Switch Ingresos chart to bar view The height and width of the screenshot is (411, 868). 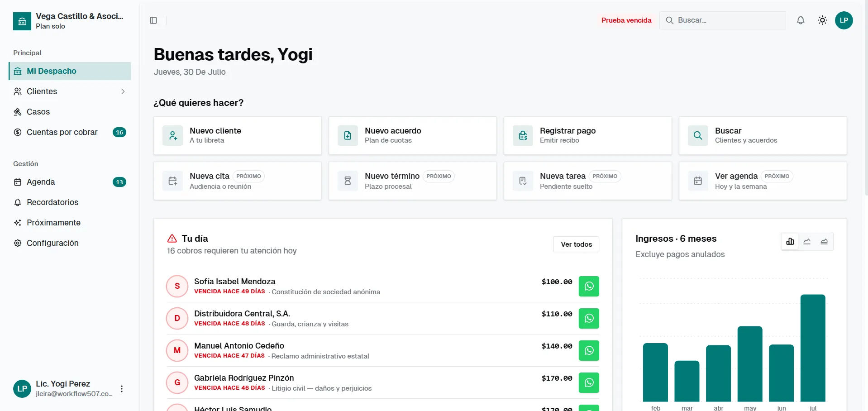click(790, 242)
